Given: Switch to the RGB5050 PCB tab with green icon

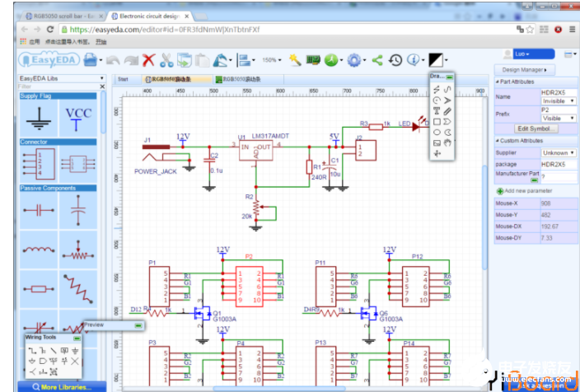Looking at the screenshot, I should click(249, 79).
